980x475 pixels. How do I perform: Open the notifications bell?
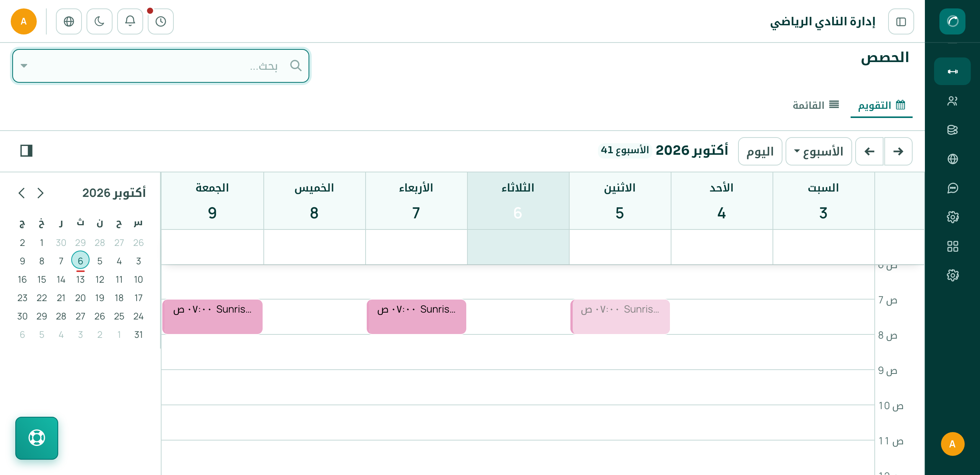point(130,21)
